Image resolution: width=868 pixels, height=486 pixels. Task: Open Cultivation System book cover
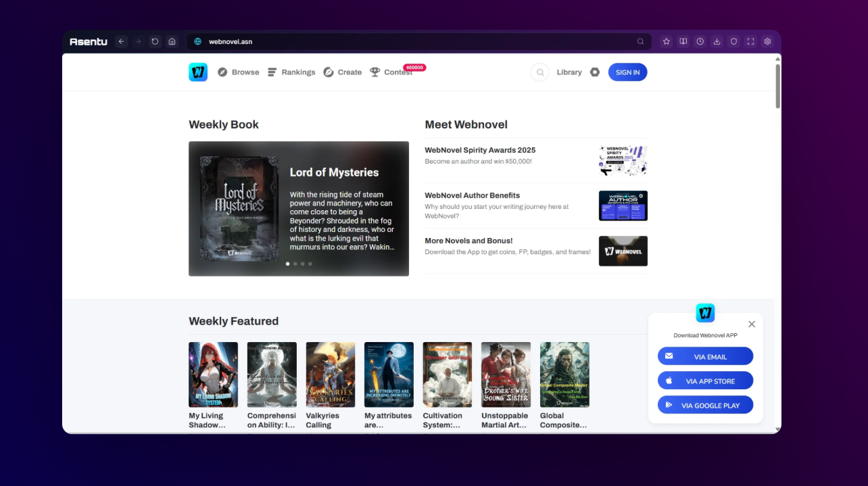448,374
